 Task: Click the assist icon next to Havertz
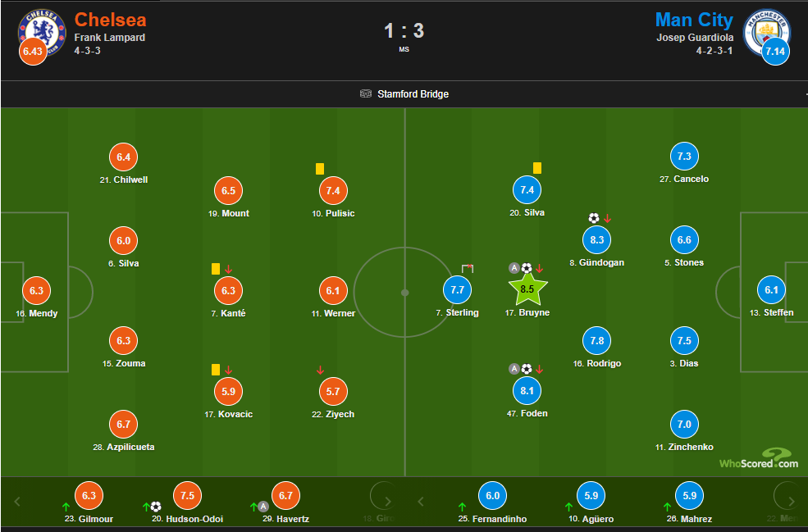pos(263,506)
